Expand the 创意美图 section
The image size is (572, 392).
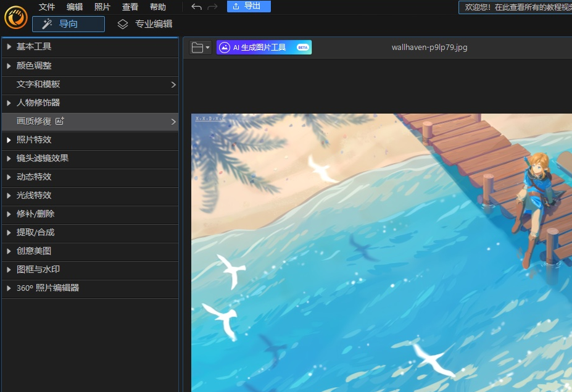[x=90, y=251]
